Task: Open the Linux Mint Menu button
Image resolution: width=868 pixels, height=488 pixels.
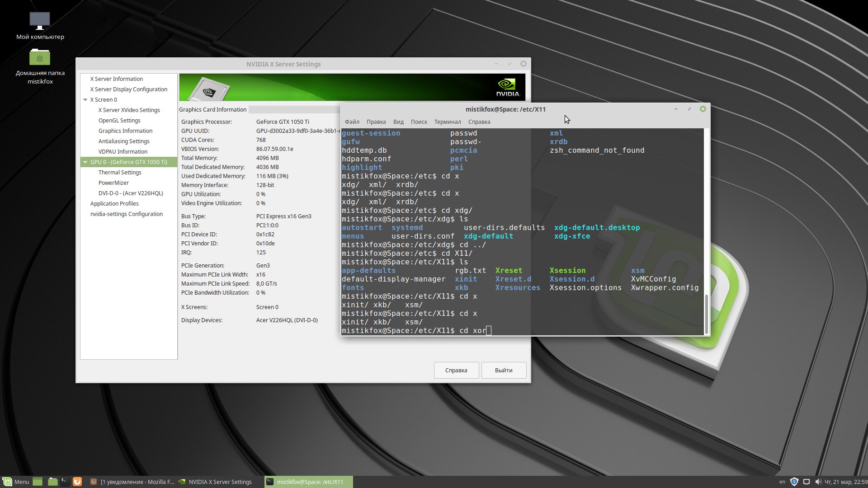Action: [x=16, y=482]
